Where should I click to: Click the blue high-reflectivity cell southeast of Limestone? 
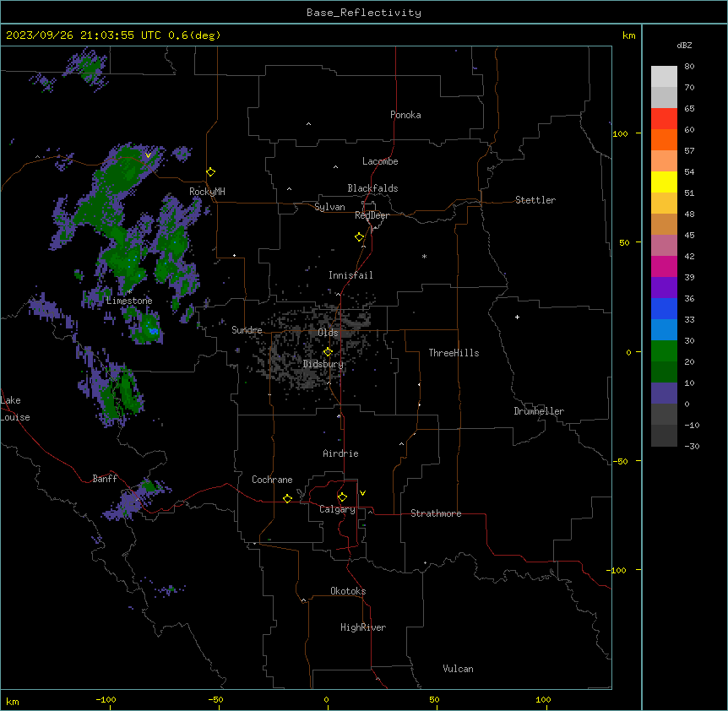pyautogui.click(x=153, y=330)
